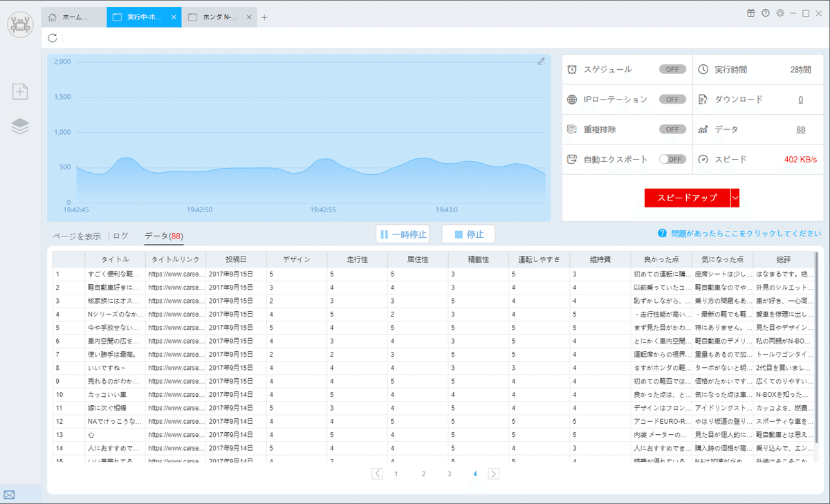The width and height of the screenshot is (830, 504).
Task: Go to page 1
Action: (x=396, y=474)
